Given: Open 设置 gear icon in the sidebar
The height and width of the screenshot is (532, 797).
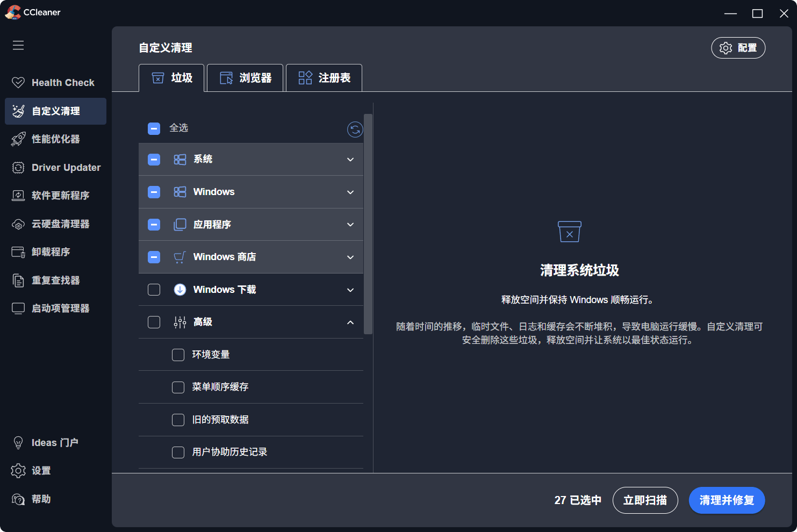Looking at the screenshot, I should pyautogui.click(x=18, y=471).
